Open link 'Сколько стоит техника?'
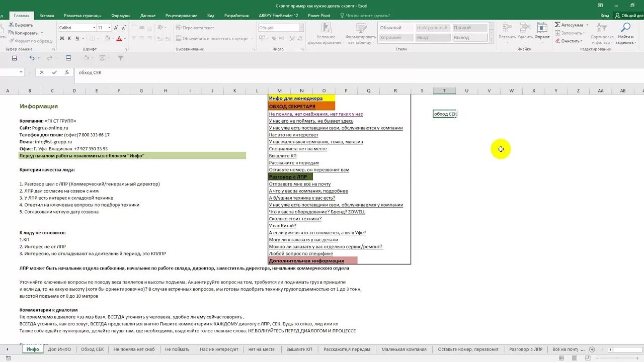The width and height of the screenshot is (644, 362). point(295,219)
